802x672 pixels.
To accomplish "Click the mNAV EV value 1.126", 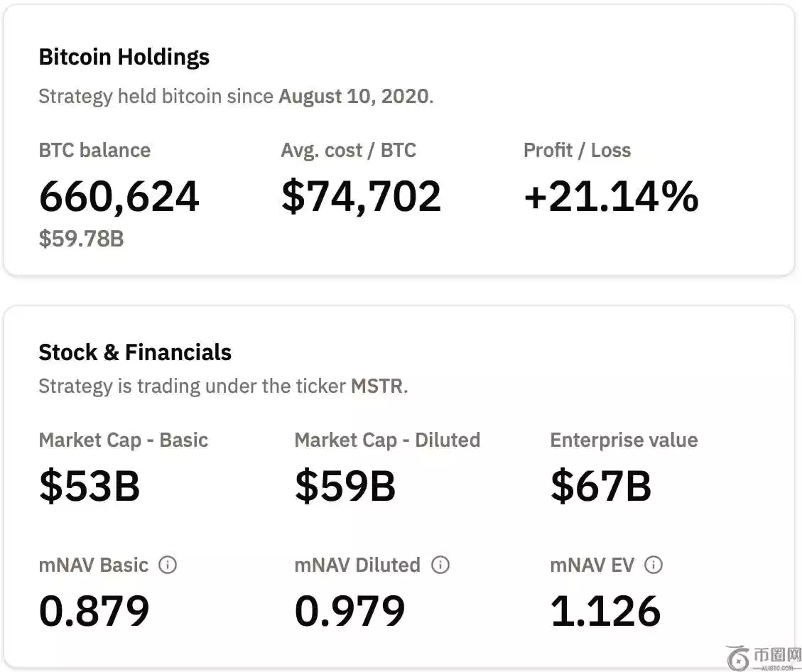I will [x=605, y=612].
